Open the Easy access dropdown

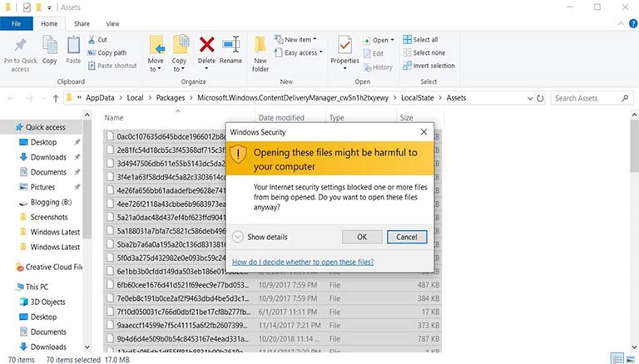click(299, 52)
